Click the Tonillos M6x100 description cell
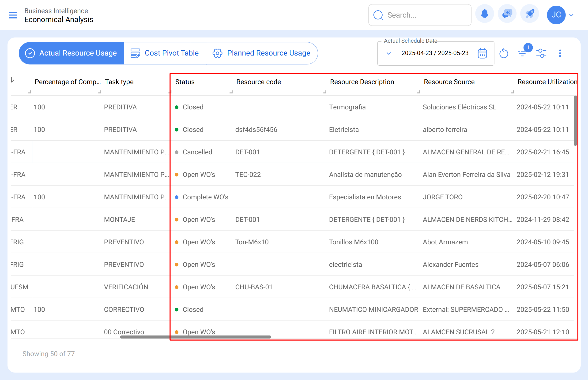 click(353, 242)
